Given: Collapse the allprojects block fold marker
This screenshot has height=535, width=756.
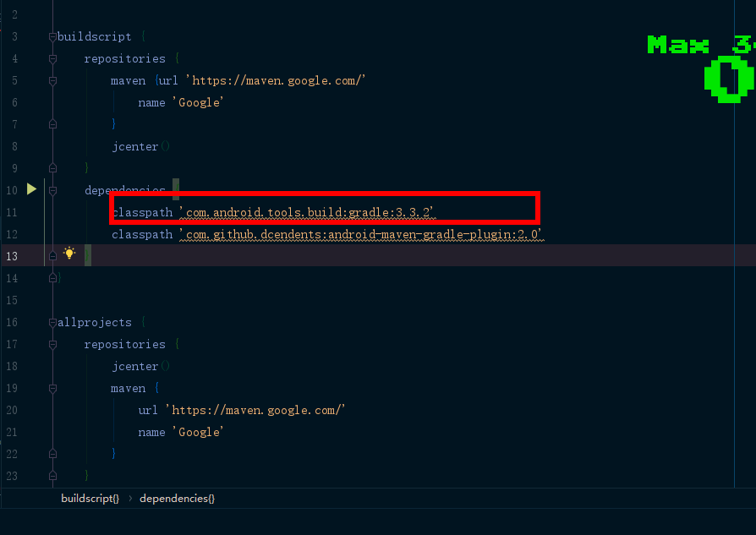Looking at the screenshot, I should click(x=52, y=323).
